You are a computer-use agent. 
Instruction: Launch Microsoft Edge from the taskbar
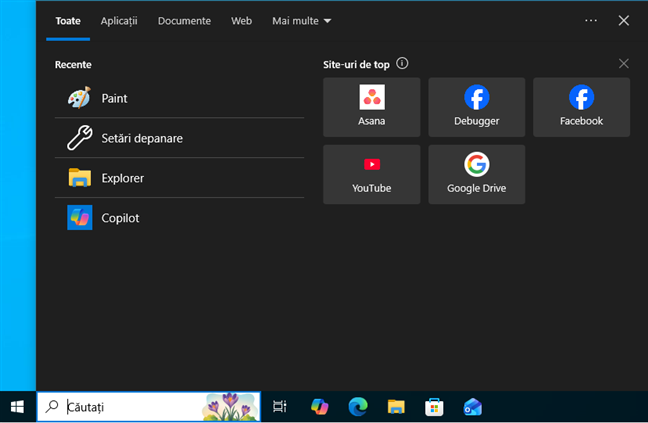(358, 407)
